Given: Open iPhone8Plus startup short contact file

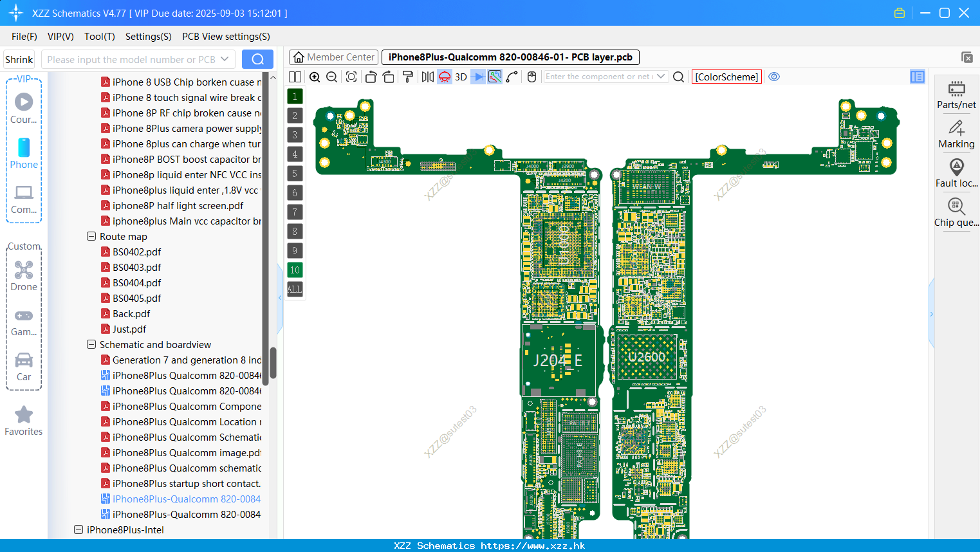Looking at the screenshot, I should pos(187,483).
